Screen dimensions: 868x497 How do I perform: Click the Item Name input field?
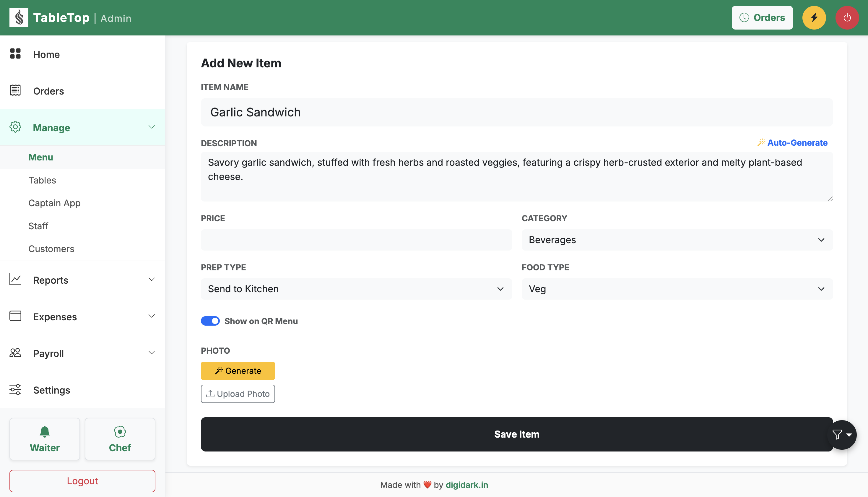click(x=516, y=112)
